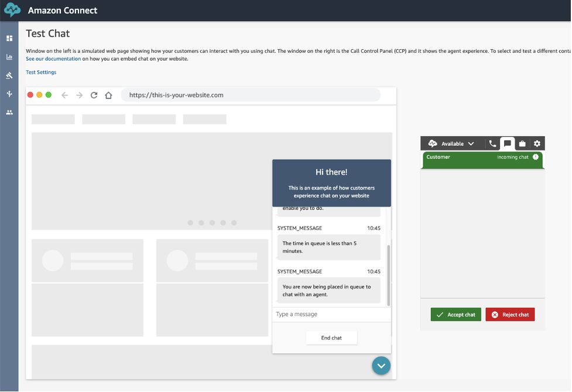Click the green window dot in simulated browser
Screen dimensions: 572x392
pyautogui.click(x=48, y=95)
